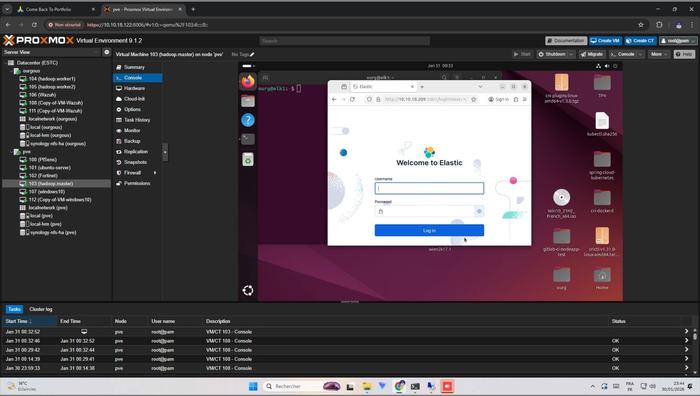Click the Create VM button
The image size is (700, 396).
click(605, 41)
